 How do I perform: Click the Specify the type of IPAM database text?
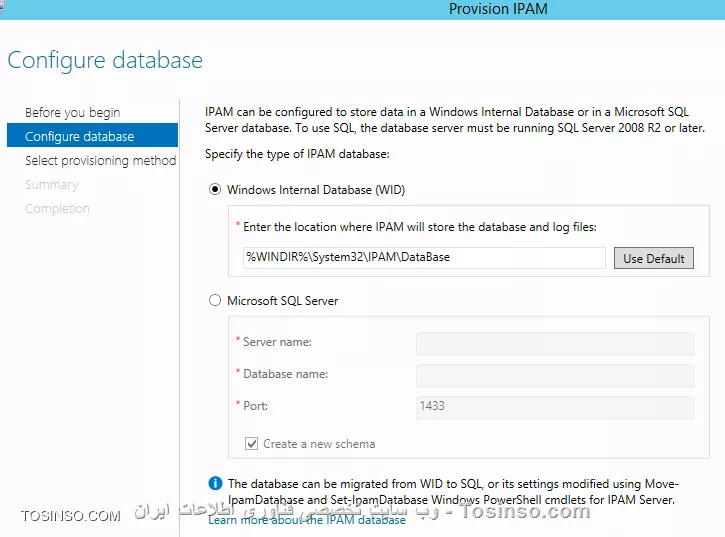pos(296,154)
